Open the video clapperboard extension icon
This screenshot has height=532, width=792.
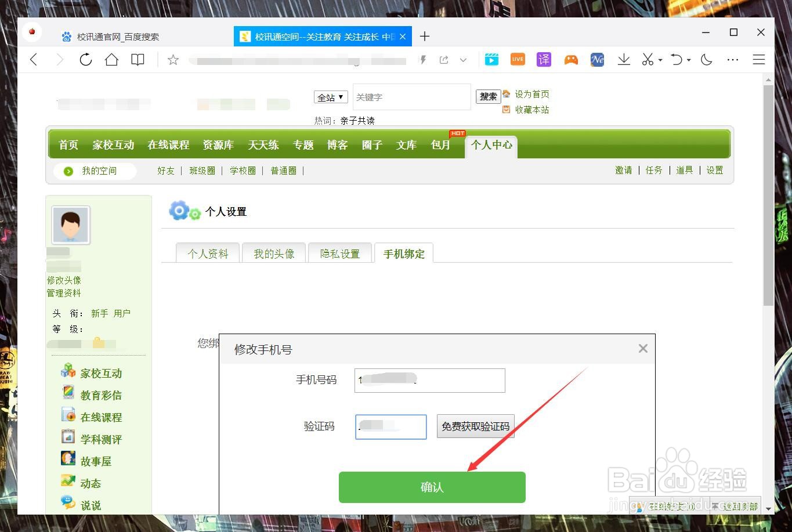(491, 59)
